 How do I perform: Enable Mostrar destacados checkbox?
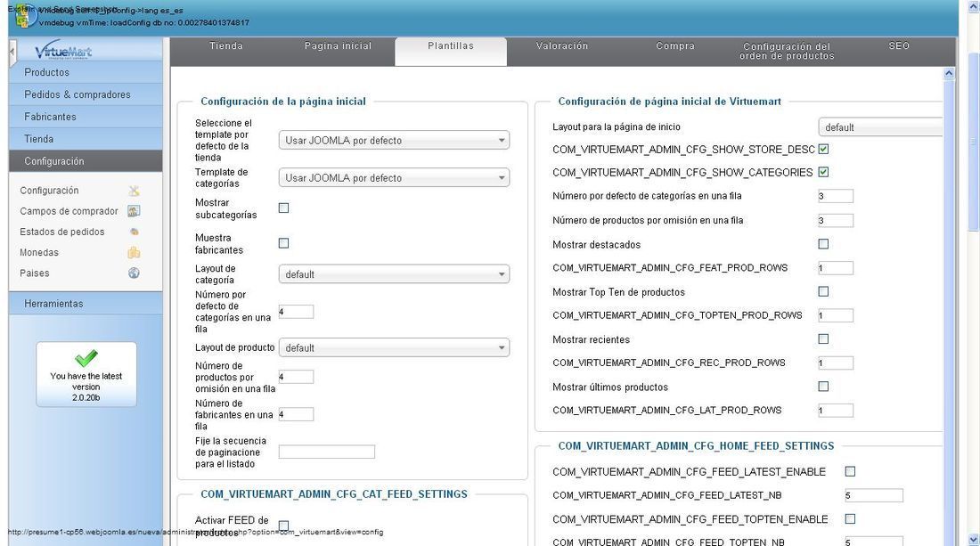click(x=824, y=244)
